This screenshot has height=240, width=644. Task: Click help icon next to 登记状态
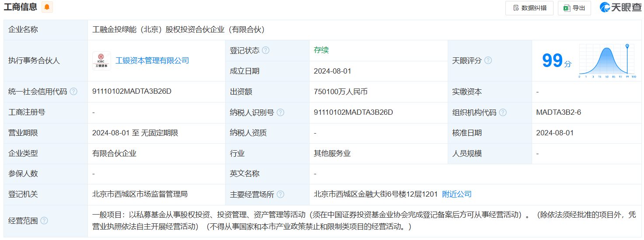266,50
